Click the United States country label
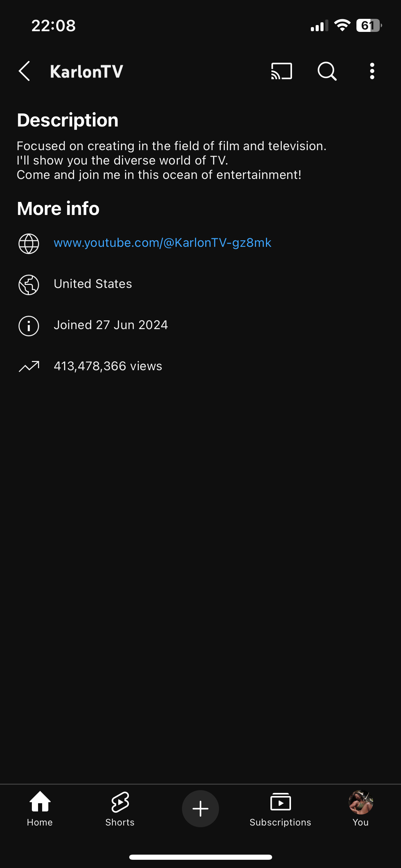 pyautogui.click(x=93, y=284)
